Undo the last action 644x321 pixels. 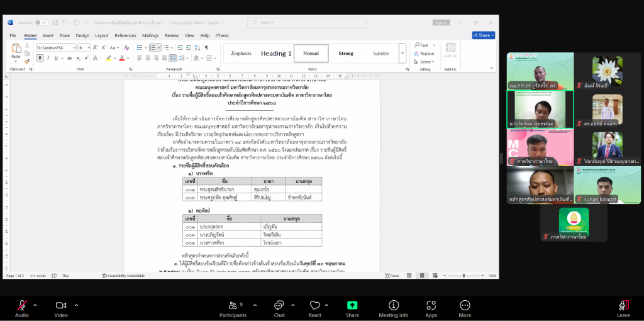[x=65, y=23]
